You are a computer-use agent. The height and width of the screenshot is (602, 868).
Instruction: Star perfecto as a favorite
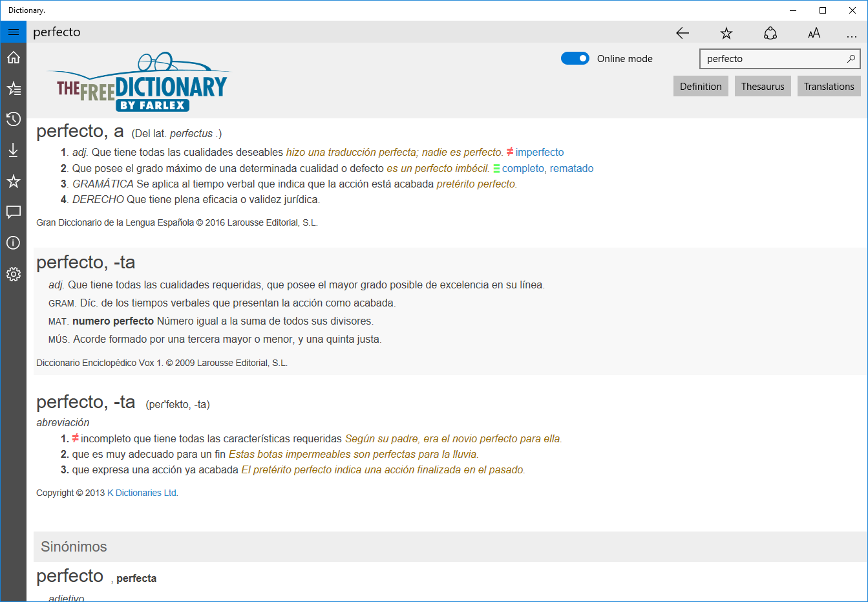point(726,32)
